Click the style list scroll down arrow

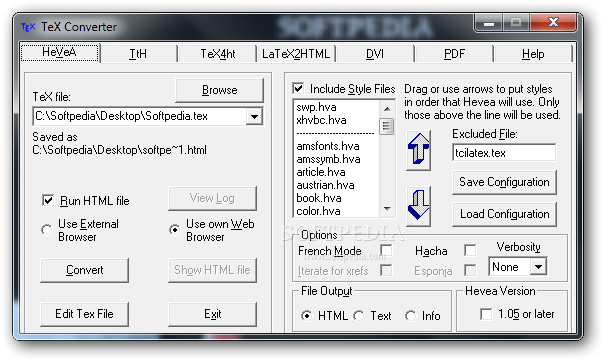coord(387,208)
